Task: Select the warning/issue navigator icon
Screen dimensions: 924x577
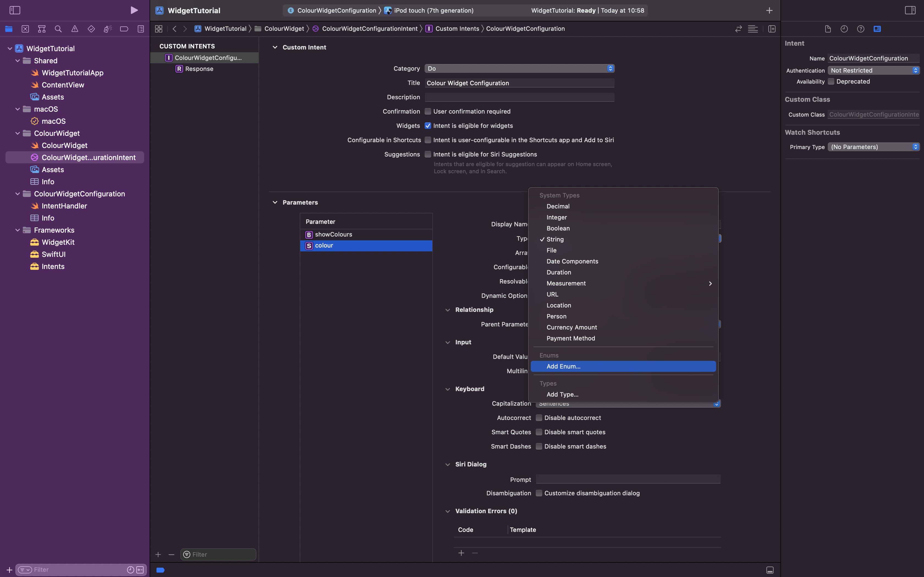Action: 75,29
